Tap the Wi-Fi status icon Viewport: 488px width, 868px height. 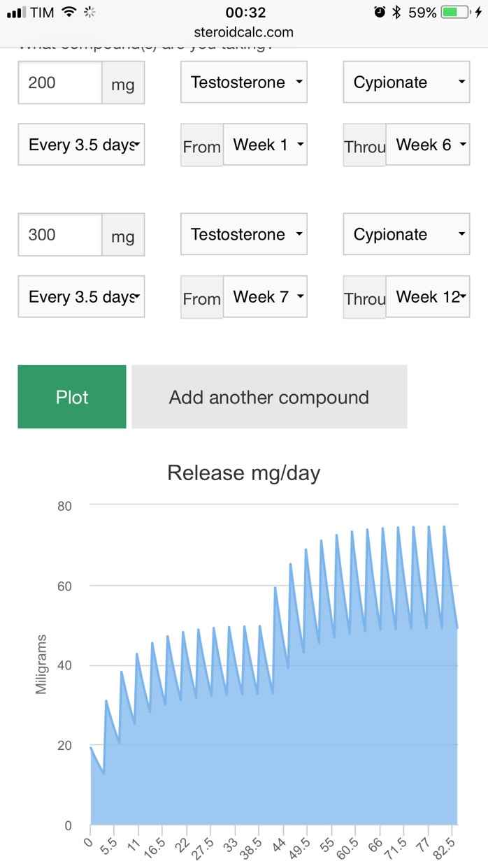69,12
